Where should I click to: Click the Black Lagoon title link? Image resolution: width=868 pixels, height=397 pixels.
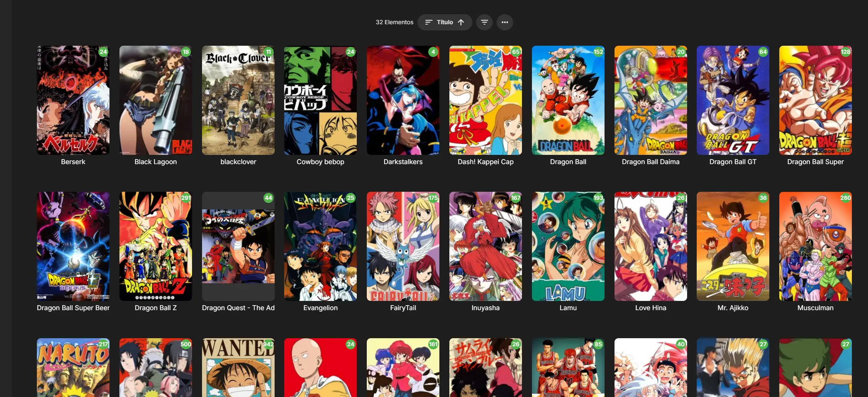tap(156, 162)
